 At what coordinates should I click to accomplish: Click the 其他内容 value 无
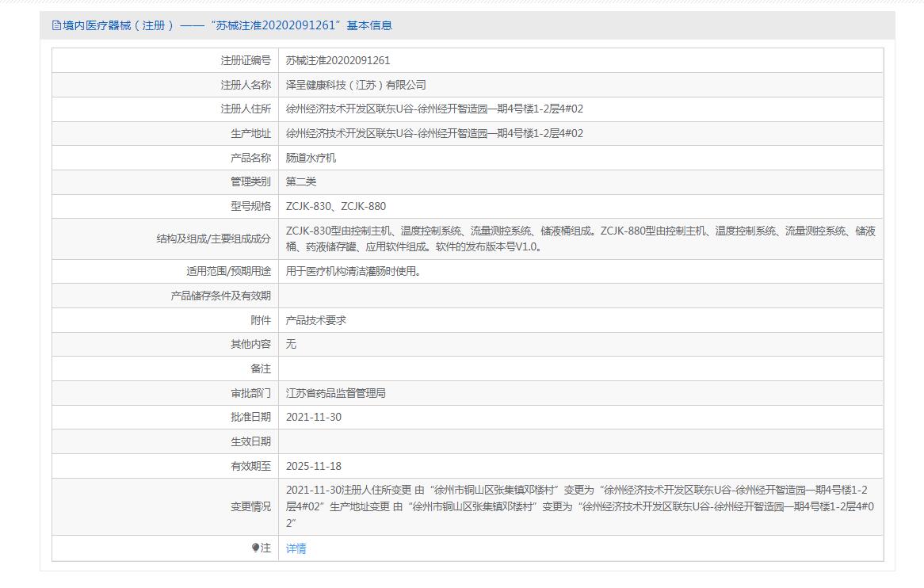tap(291, 344)
